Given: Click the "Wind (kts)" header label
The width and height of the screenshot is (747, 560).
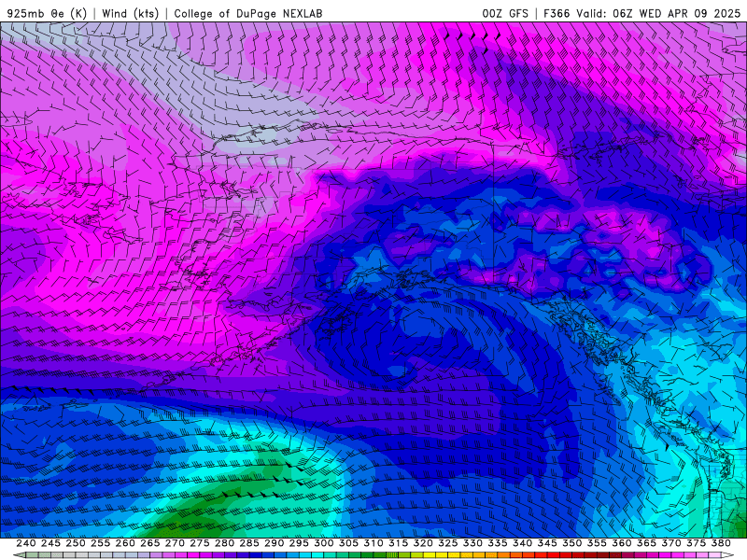Looking at the screenshot, I should 130,13.
